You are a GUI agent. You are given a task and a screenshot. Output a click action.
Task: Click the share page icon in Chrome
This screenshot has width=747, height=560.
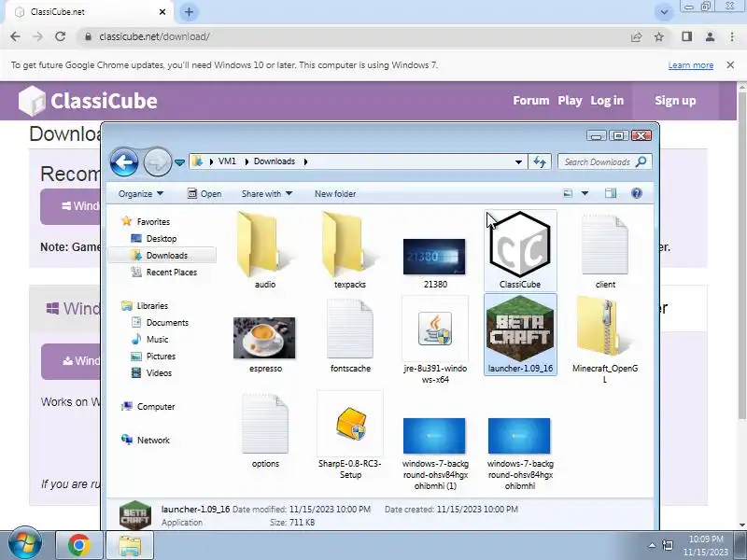point(637,36)
